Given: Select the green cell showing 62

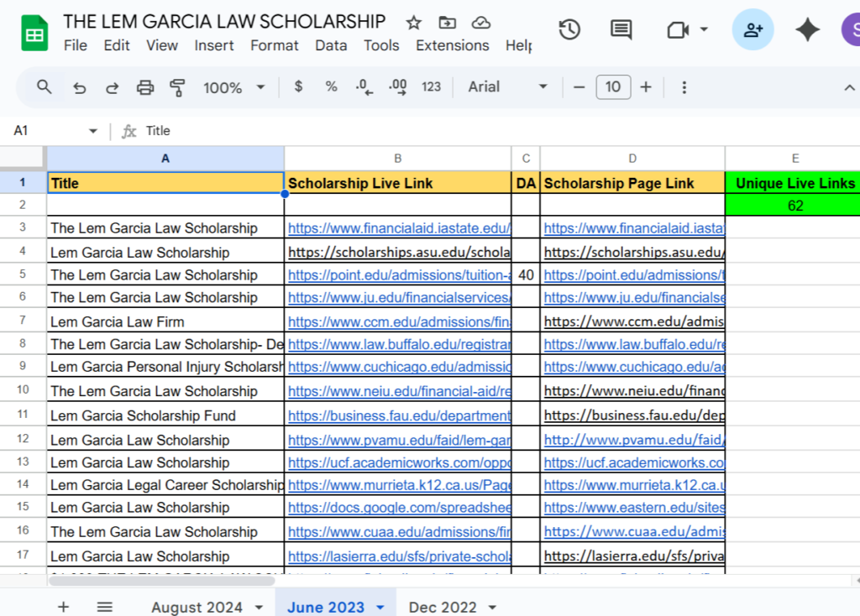Looking at the screenshot, I should click(x=794, y=206).
